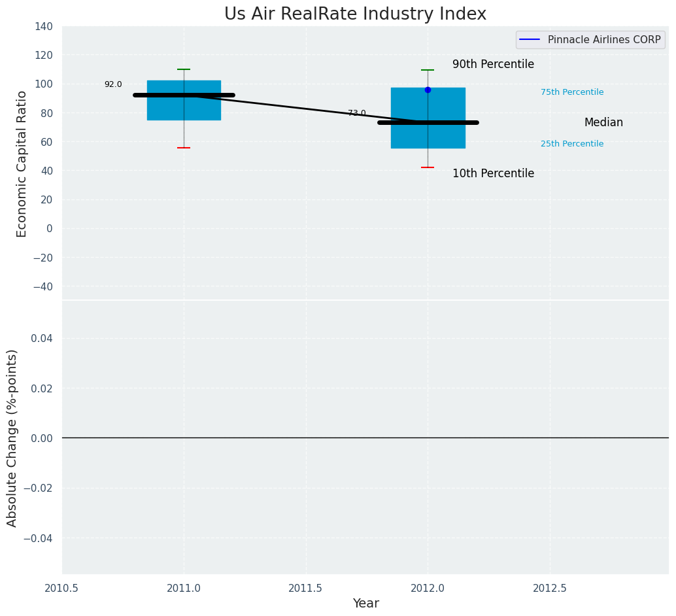Image resolution: width=676 pixels, height=616 pixels.
Task: Click the 90th Percentile annotation
Action: pos(493,65)
